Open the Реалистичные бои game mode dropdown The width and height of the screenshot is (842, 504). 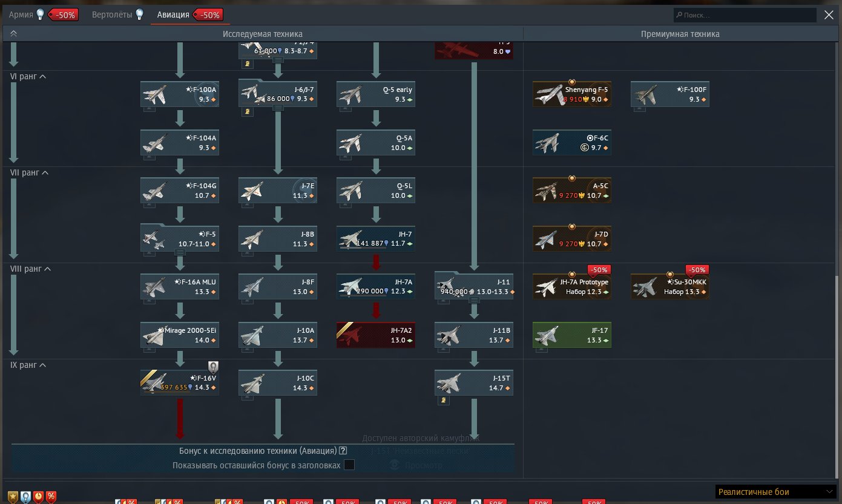(776, 492)
